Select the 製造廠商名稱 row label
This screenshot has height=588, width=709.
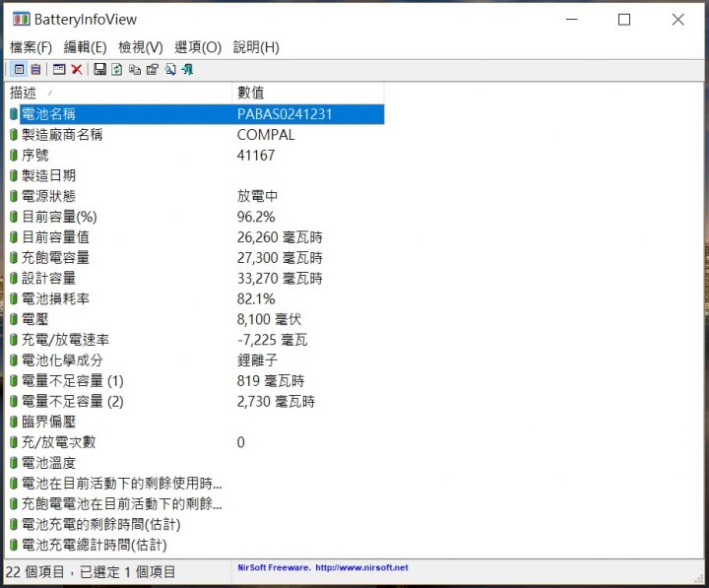[62, 134]
